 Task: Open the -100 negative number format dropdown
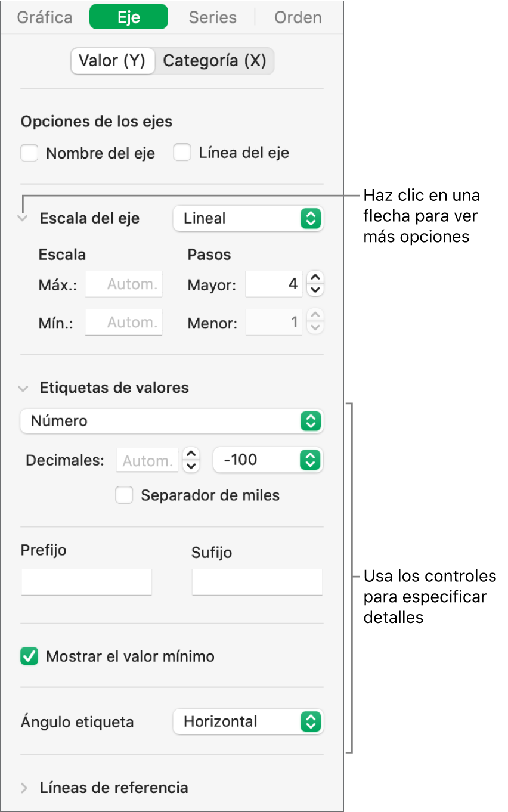tap(268, 460)
